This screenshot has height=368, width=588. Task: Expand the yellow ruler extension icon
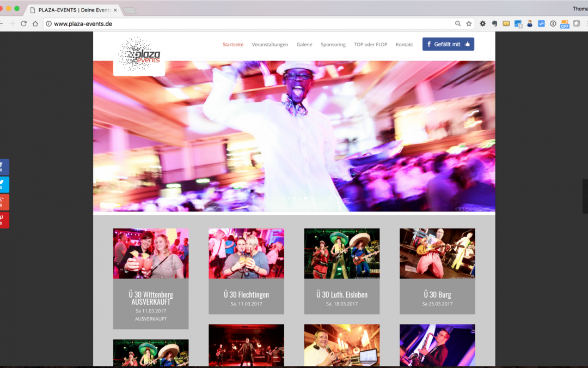pyautogui.click(x=506, y=23)
